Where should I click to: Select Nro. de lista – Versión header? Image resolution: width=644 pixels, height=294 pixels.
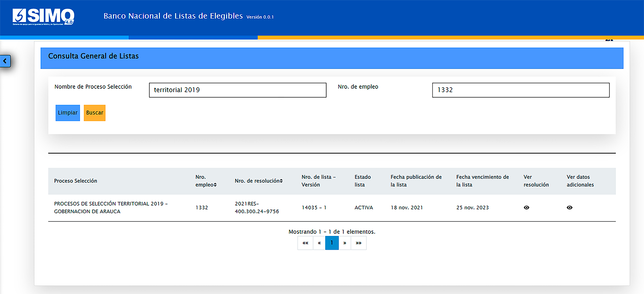tap(318, 181)
